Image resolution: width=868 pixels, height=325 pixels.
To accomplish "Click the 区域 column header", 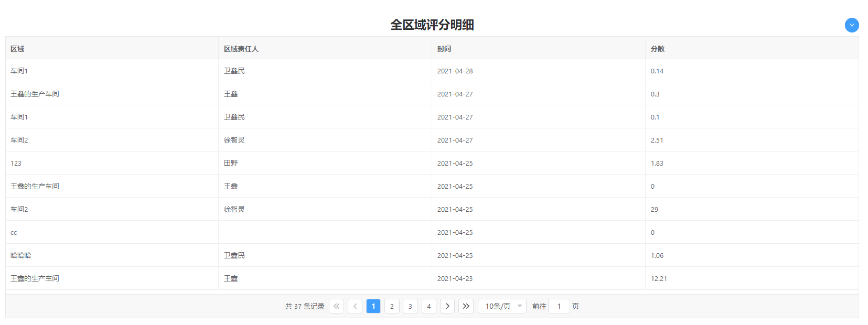I will click(17, 49).
